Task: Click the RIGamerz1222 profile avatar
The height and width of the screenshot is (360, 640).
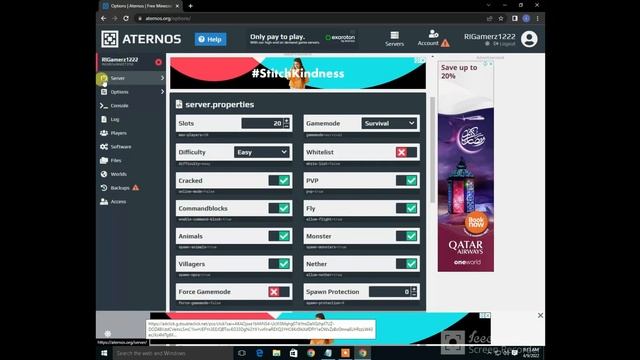Action: pyautogui.click(x=529, y=39)
